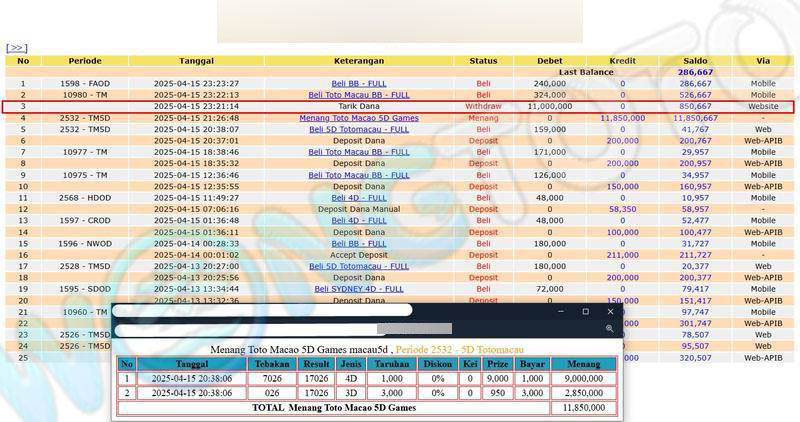Viewport: 800px width, 422px height.
Task: Click the Saldo column header
Action: 695,60
